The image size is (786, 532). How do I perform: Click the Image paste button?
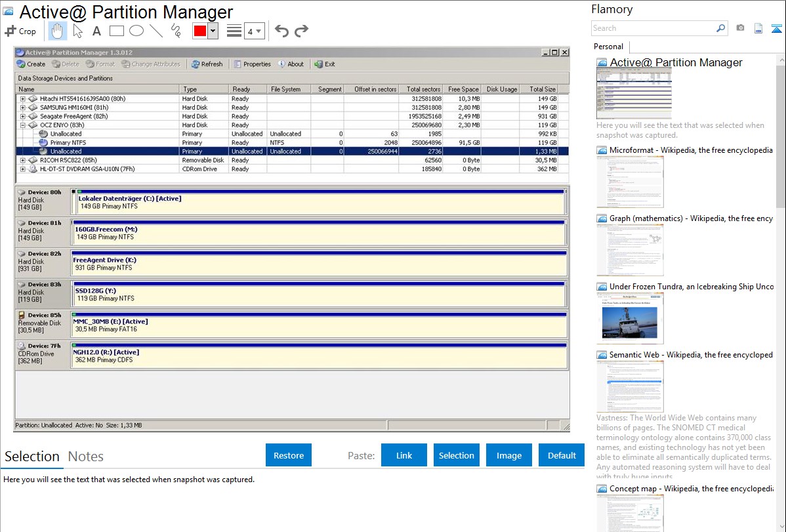pyautogui.click(x=509, y=455)
